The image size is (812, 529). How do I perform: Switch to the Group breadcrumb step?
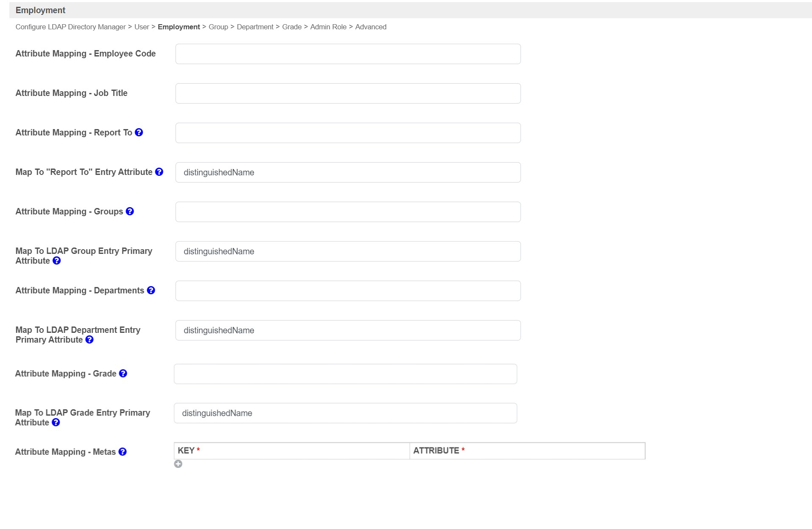click(218, 27)
